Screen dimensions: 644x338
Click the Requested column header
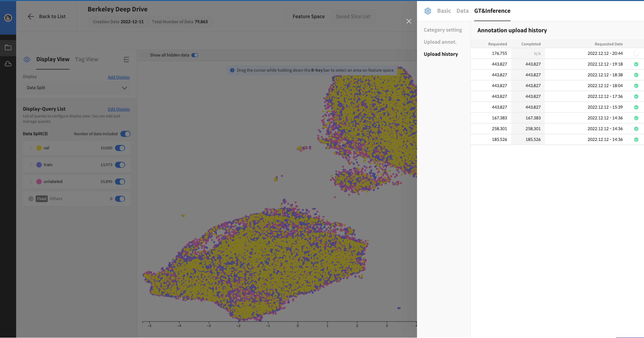(498, 44)
